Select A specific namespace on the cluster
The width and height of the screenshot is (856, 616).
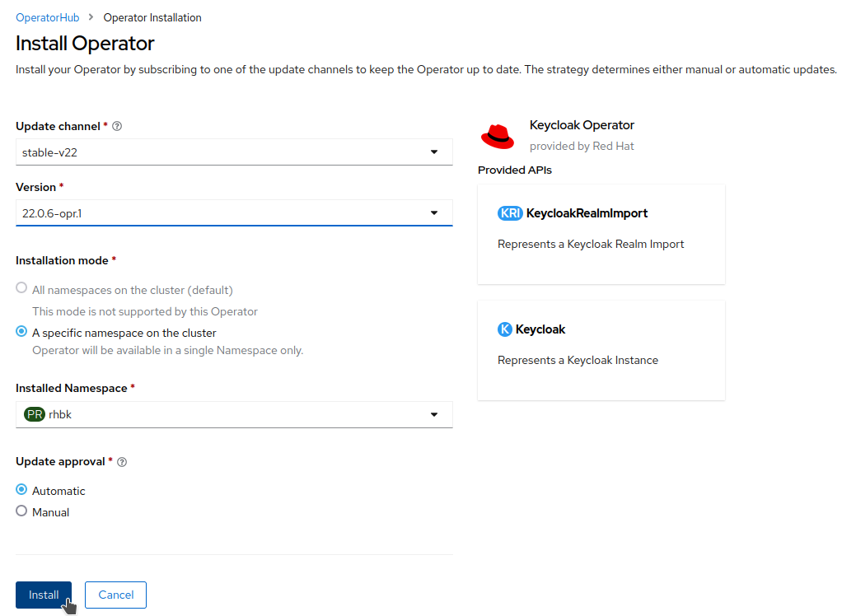click(x=22, y=332)
